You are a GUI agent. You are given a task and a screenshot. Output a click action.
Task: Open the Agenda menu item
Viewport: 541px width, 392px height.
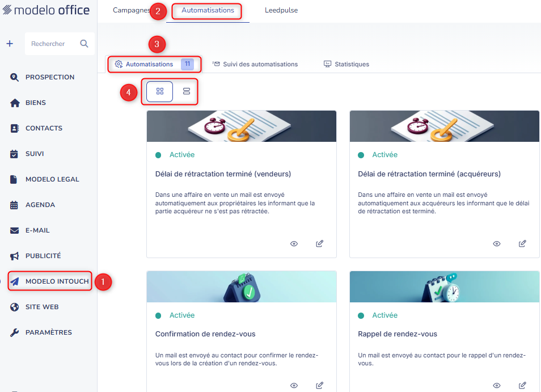pyautogui.click(x=40, y=205)
